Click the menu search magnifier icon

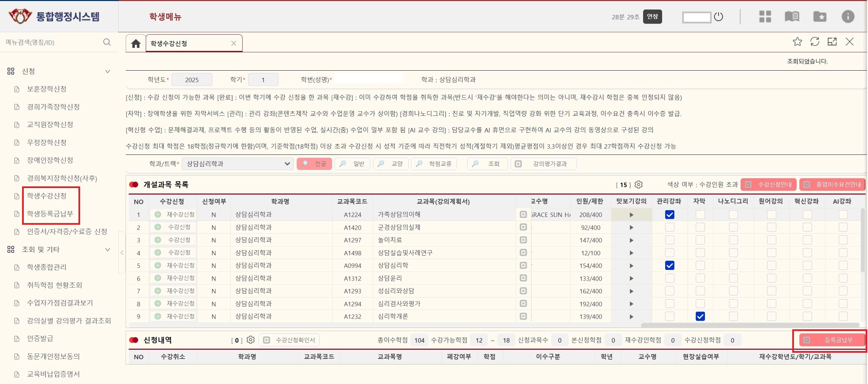(x=107, y=42)
